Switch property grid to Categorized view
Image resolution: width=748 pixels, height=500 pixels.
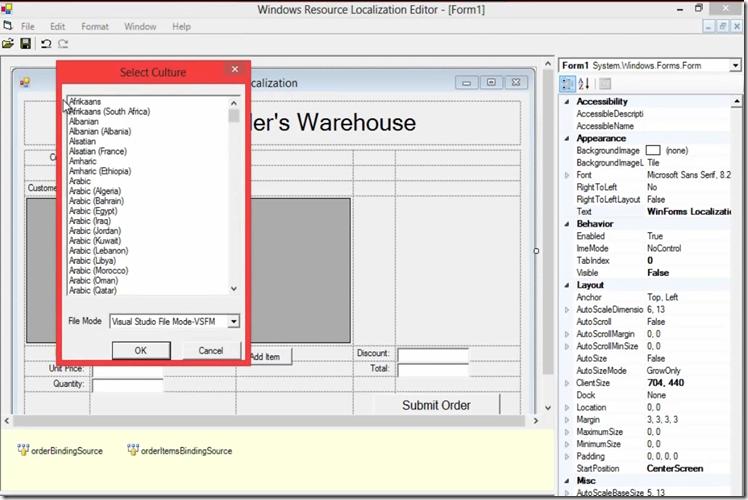pos(567,84)
